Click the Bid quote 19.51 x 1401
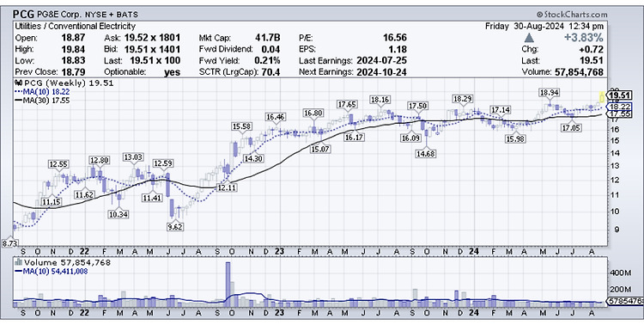 pos(152,49)
